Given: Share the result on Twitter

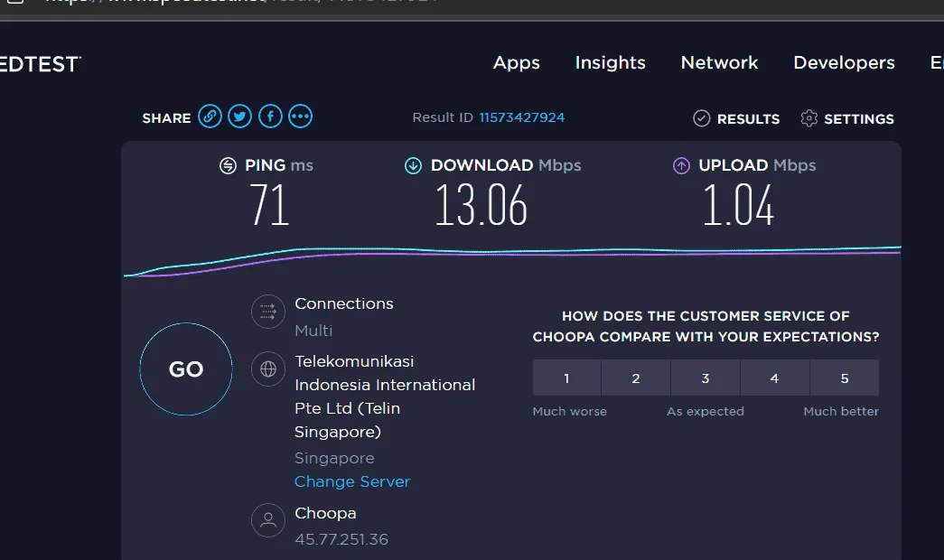Looking at the screenshot, I should [x=239, y=117].
